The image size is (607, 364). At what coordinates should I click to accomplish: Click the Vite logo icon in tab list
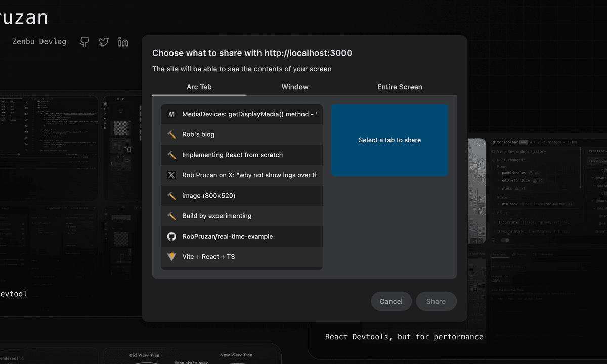[x=171, y=256]
